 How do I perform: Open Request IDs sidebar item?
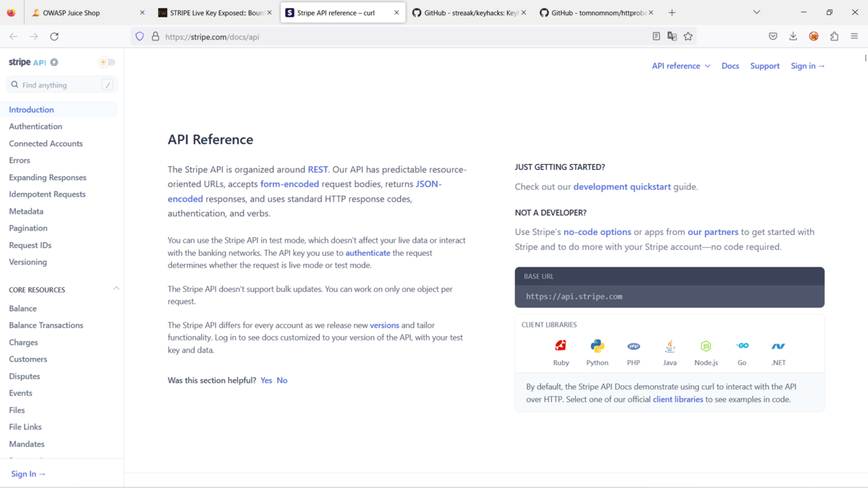tap(30, 245)
